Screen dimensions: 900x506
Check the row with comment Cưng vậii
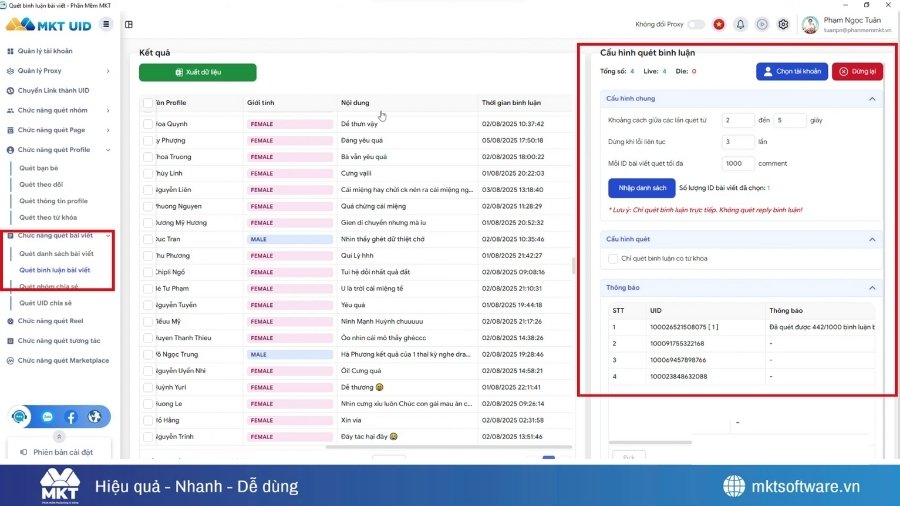click(x=148, y=173)
